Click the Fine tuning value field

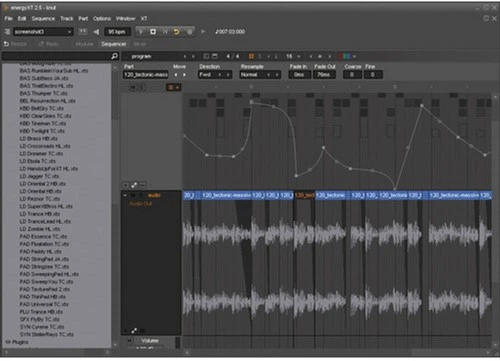click(373, 75)
